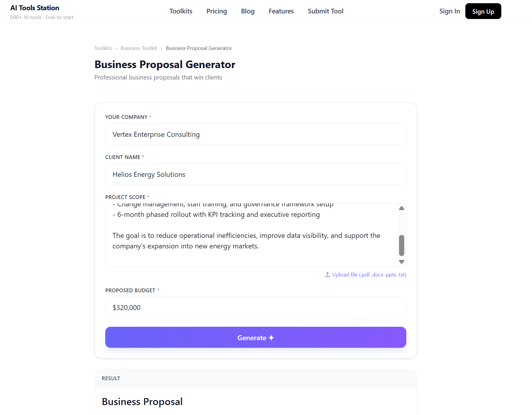Select the Your Company input field
Screen dimensions: 532x415
click(x=255, y=134)
